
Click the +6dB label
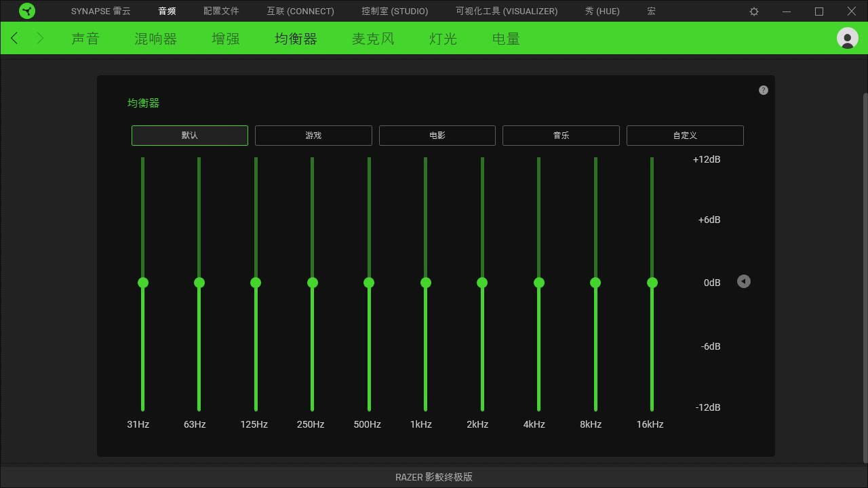pyautogui.click(x=709, y=220)
